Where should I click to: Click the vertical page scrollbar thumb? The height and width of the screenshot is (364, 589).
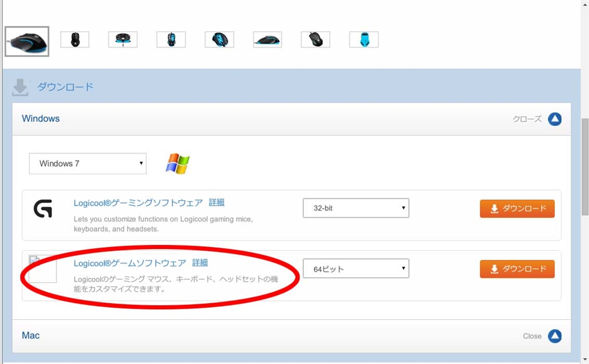click(585, 167)
